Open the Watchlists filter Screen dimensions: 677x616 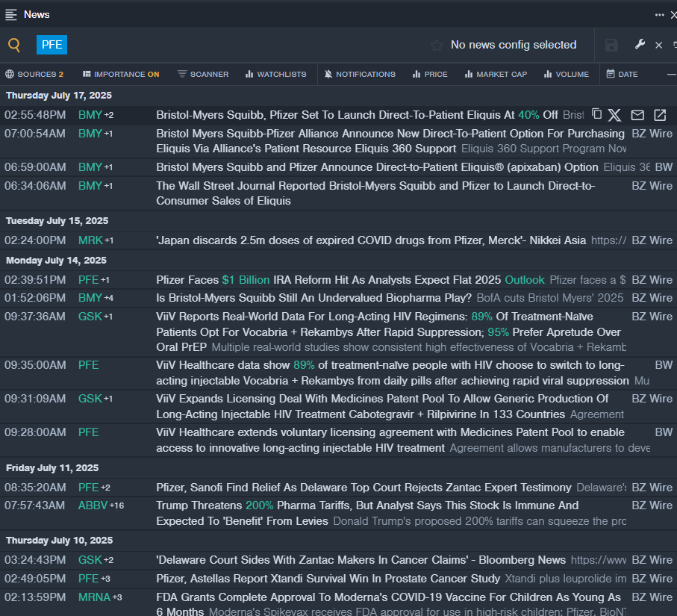[276, 75]
